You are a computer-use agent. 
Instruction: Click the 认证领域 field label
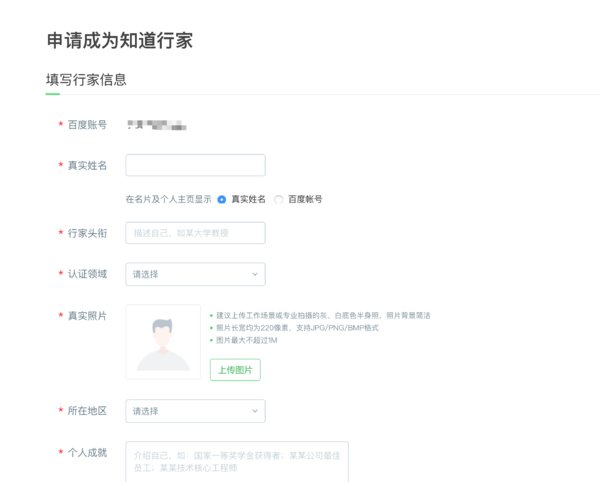[87, 274]
